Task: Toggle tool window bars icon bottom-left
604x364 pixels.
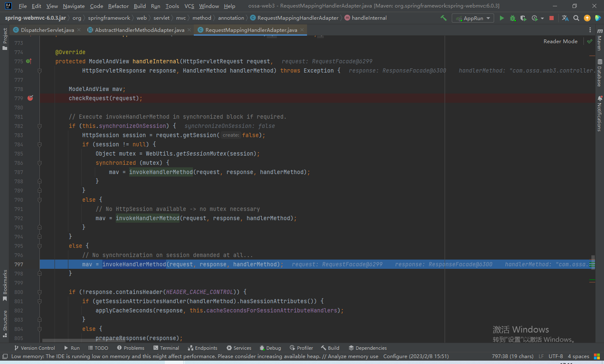Action: pyautogui.click(x=5, y=356)
